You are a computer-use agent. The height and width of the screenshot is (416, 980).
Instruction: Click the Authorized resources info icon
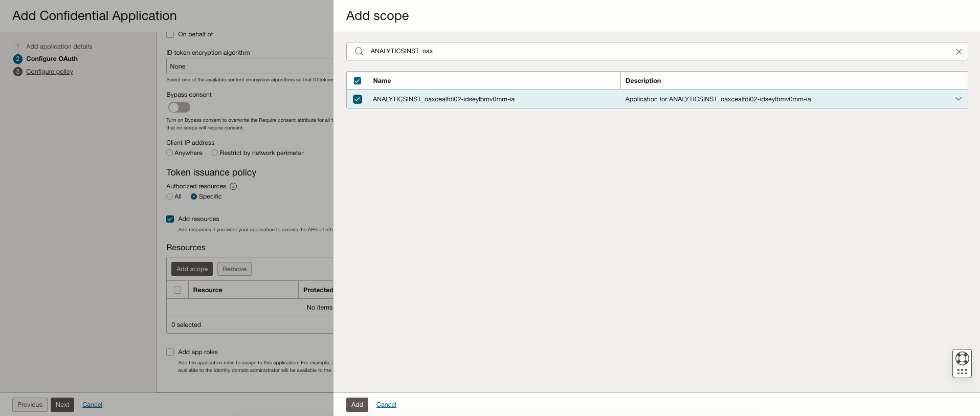[x=233, y=186]
